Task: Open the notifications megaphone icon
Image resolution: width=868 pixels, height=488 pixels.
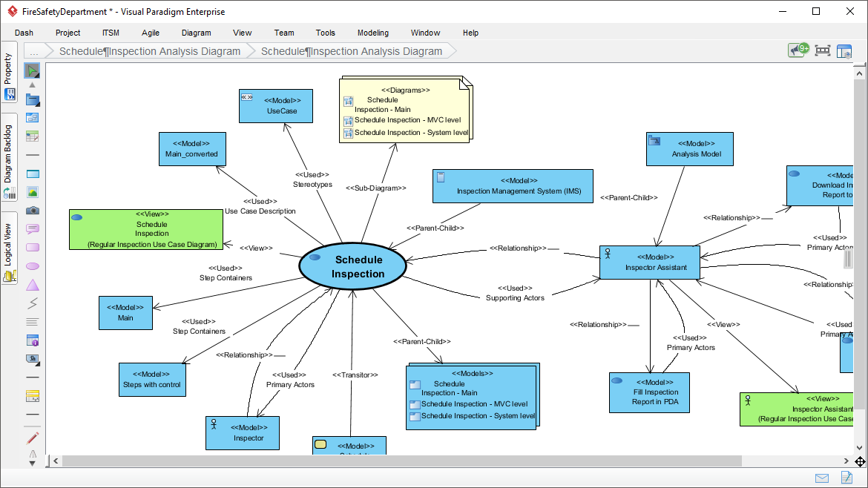Action: (798, 50)
